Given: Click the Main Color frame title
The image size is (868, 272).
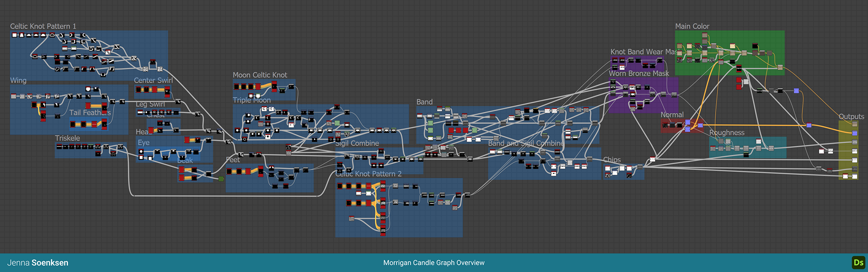Looking at the screenshot, I should click(692, 26).
